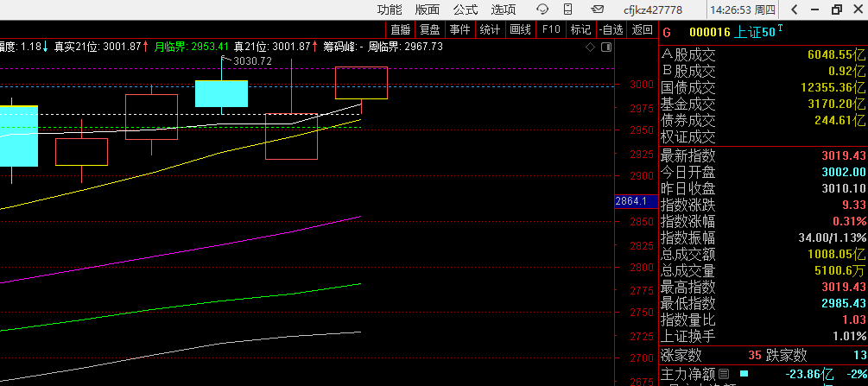Screen dimensions: 868x386
Task: Click the 返回 button
Action: (x=642, y=30)
